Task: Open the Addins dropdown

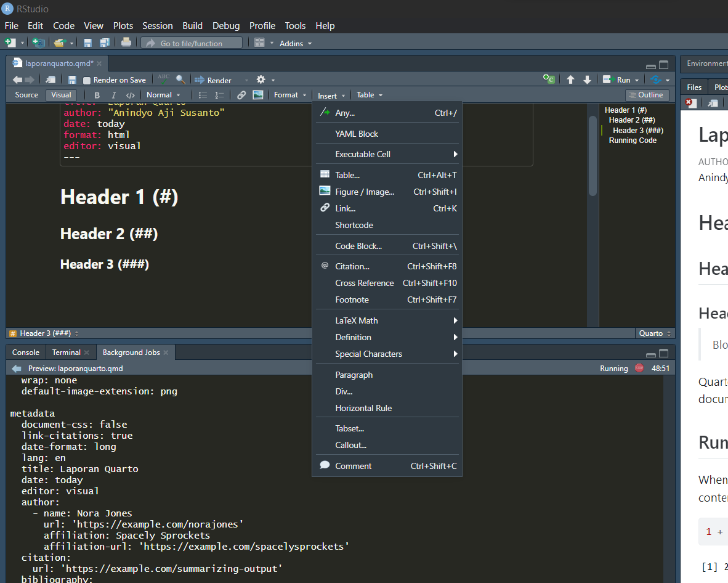Action: 296,43
